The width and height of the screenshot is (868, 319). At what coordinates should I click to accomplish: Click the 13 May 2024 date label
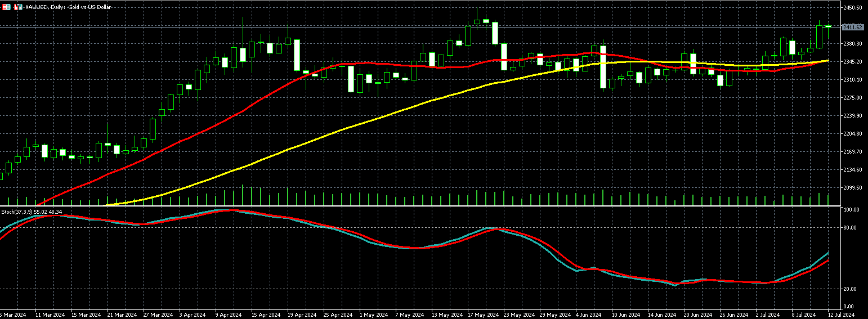tap(447, 314)
